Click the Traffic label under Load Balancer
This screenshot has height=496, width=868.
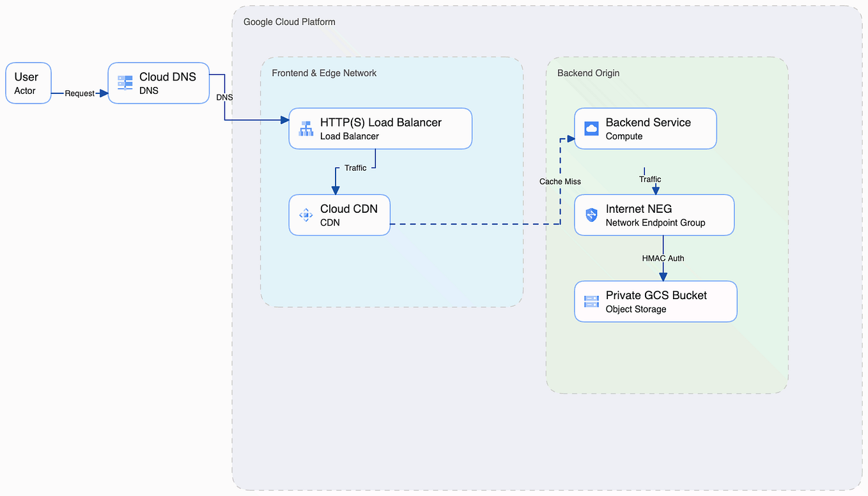355,167
